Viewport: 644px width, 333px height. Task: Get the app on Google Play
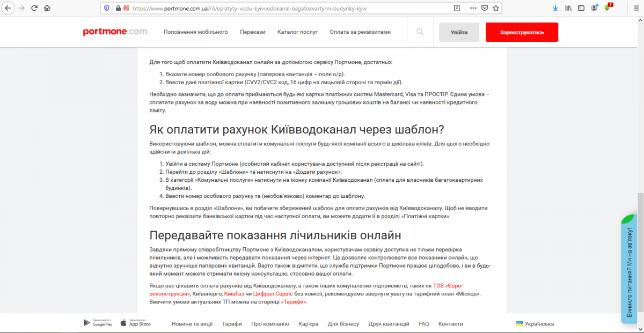point(98,323)
